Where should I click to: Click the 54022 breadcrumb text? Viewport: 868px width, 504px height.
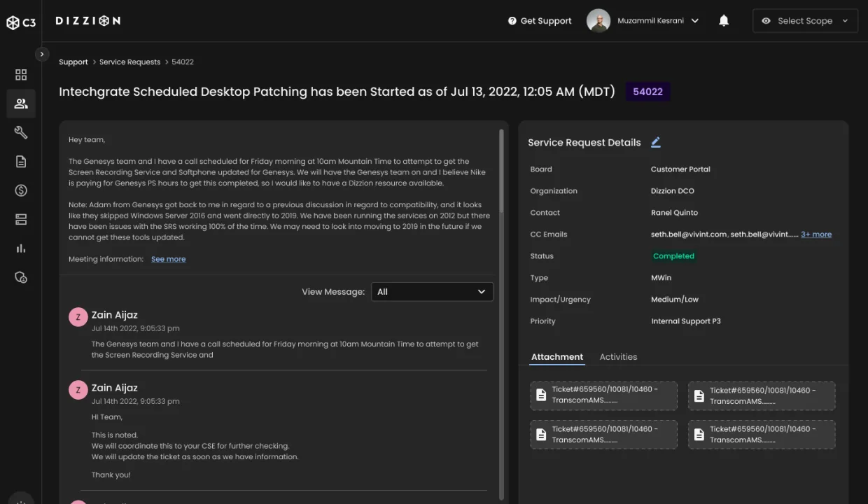(183, 62)
